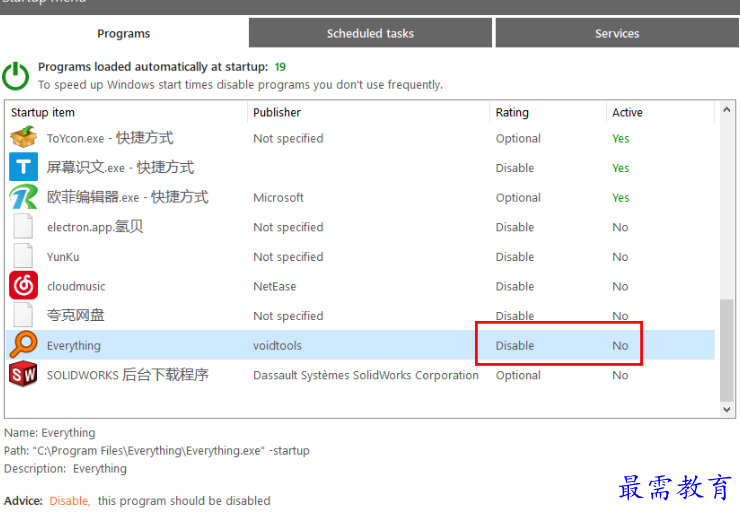This screenshot has height=519, width=740.
Task: Select the Everything startup item name
Action: pos(74,346)
